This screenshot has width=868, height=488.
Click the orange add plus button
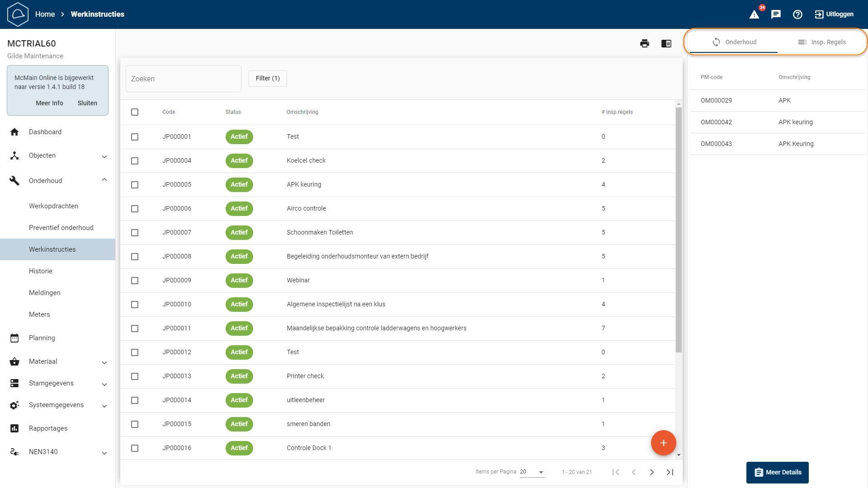pos(663,443)
